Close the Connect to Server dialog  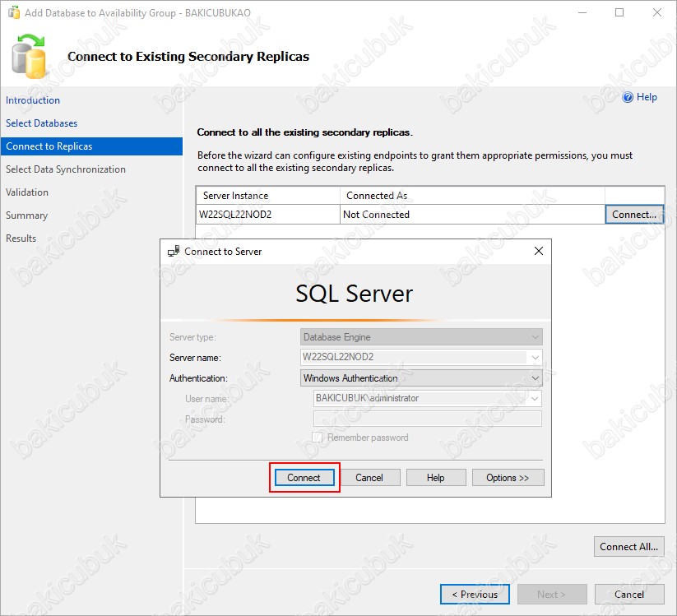(x=539, y=251)
